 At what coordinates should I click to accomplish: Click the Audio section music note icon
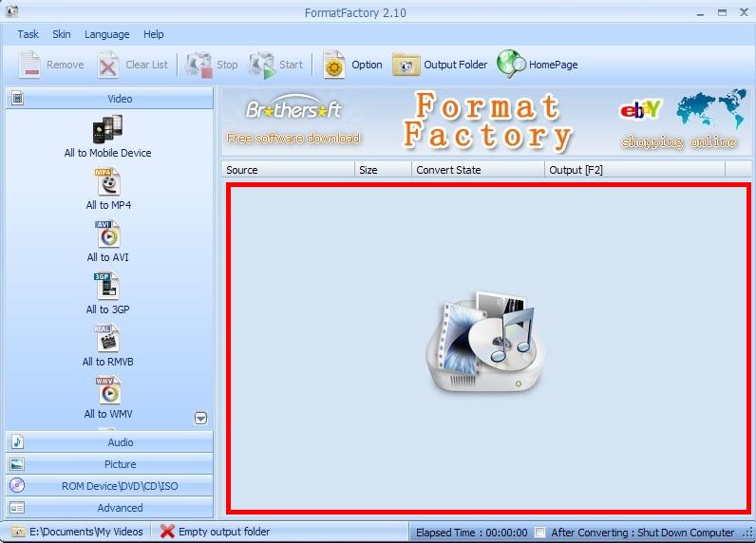click(x=17, y=441)
